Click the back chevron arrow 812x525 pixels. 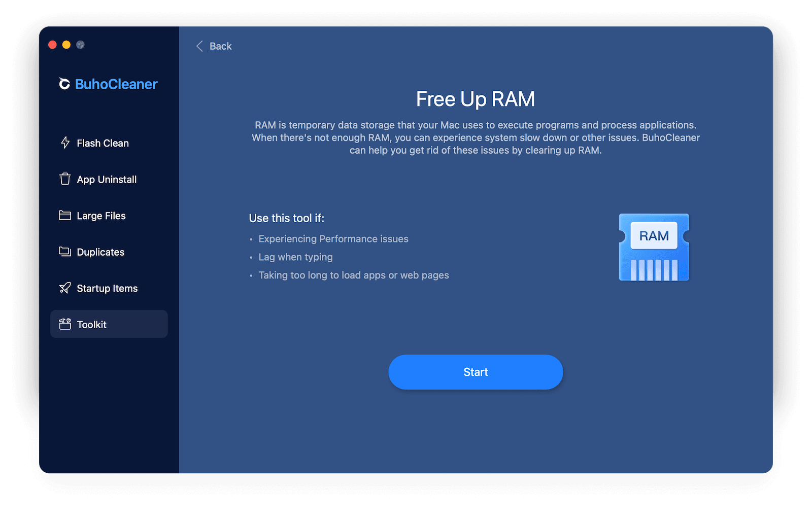coord(199,46)
